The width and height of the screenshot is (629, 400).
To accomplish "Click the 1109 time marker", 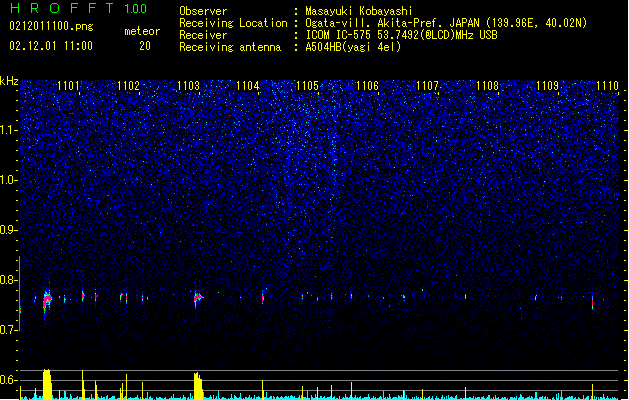I will [548, 85].
